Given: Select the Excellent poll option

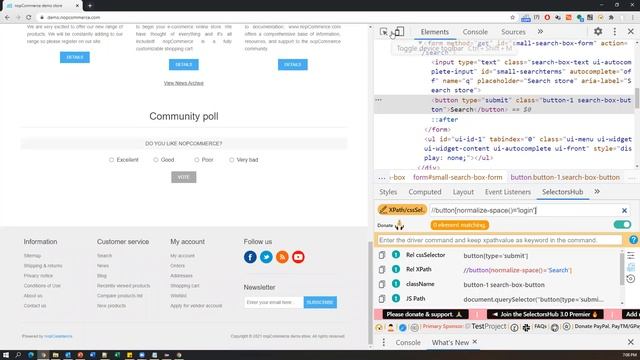Looking at the screenshot, I should [111, 160].
